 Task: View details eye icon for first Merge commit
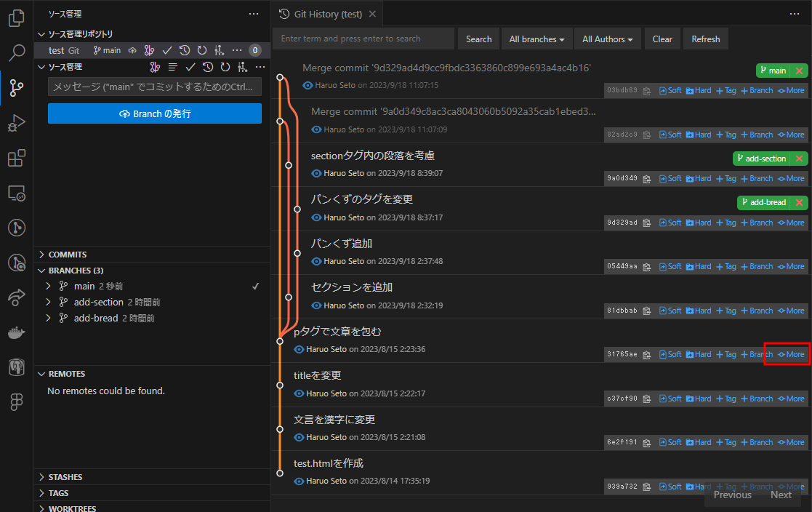click(307, 85)
